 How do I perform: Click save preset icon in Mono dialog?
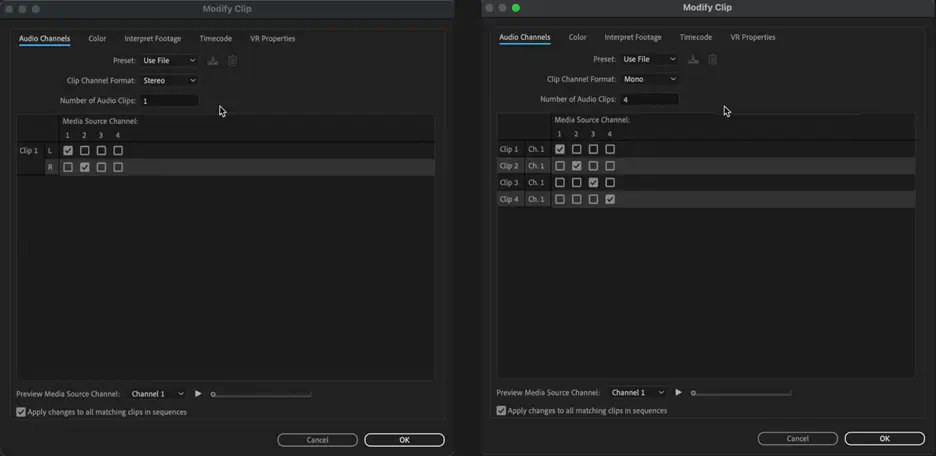tap(693, 60)
